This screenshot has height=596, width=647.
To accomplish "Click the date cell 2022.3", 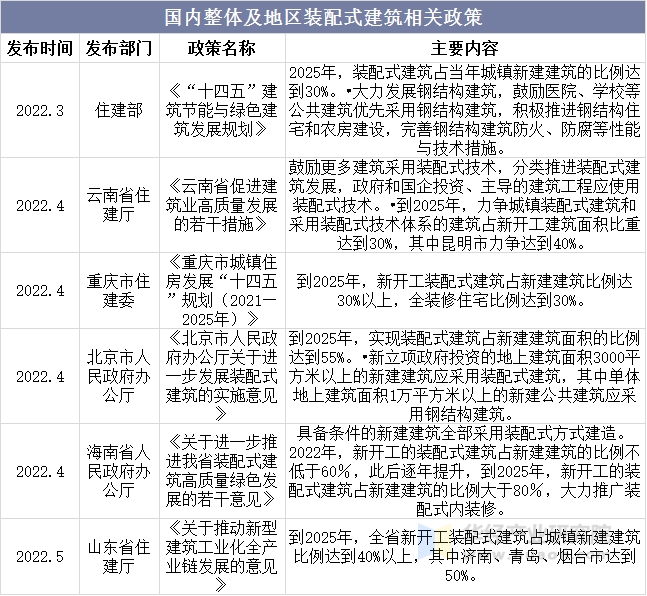I will (40, 111).
